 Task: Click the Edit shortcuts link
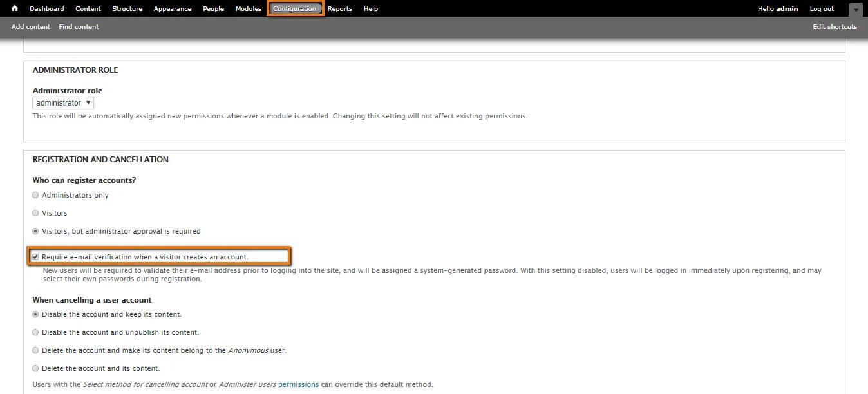point(835,27)
